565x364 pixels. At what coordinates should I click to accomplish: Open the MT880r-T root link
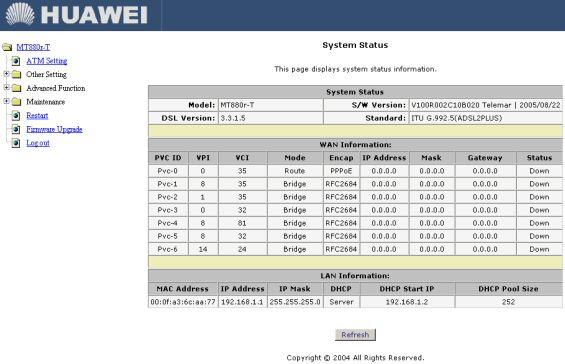coord(33,47)
